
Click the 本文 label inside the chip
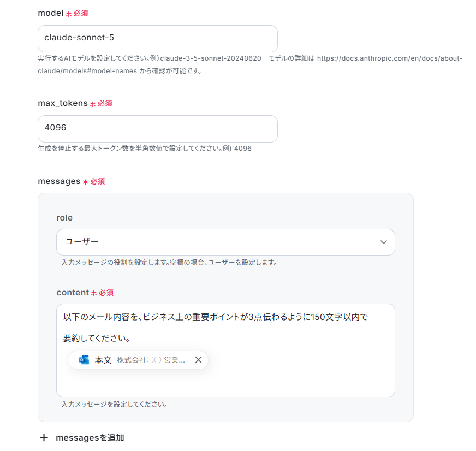[103, 360]
